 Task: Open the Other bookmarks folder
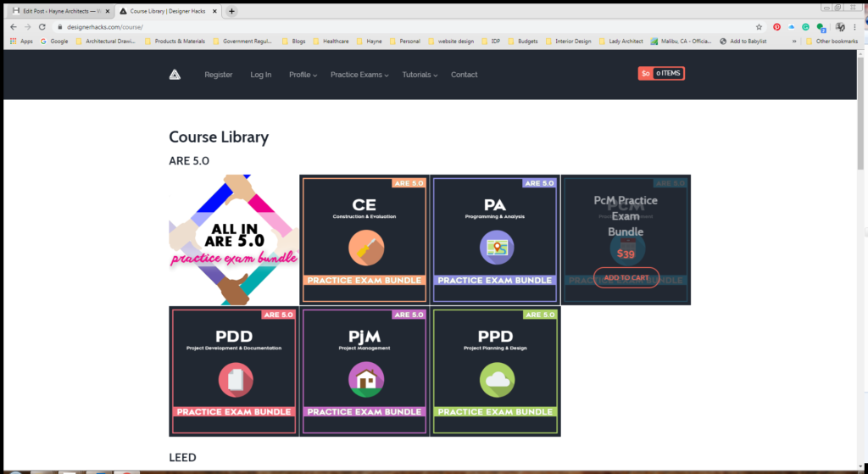pos(832,41)
